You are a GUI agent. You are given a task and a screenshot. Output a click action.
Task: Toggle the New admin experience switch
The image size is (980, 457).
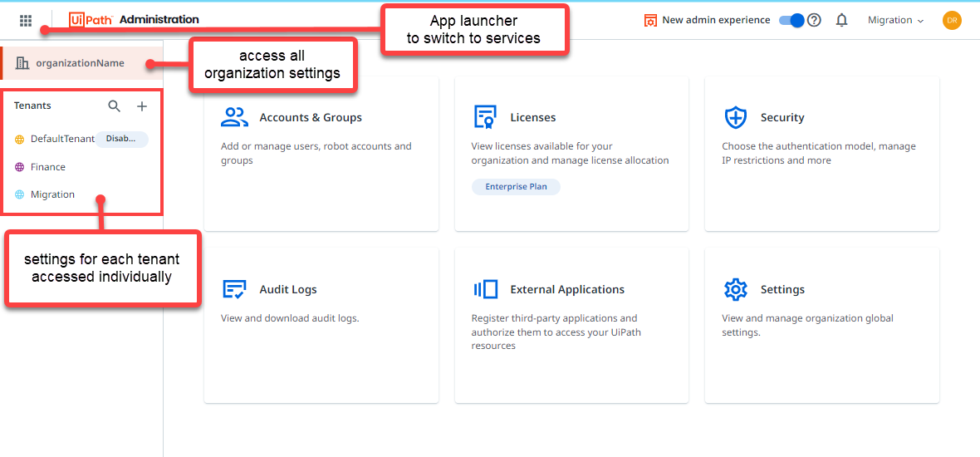point(791,20)
